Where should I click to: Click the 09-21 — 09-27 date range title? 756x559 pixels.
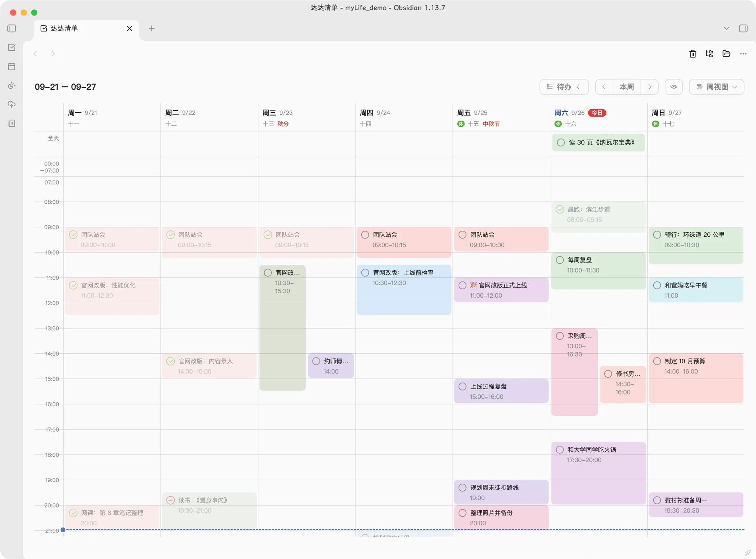pos(65,87)
